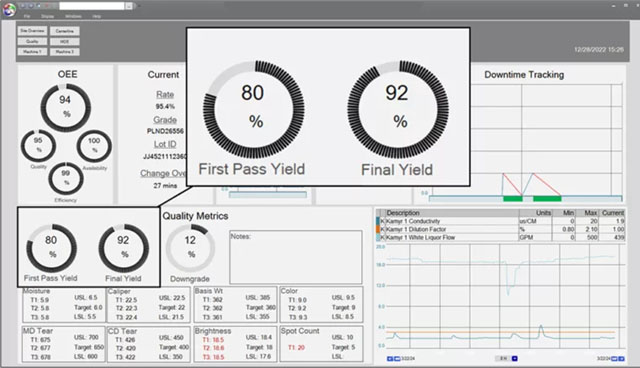Viewport: 640px width, 368px height.
Task: Click the Quality Metrics heading
Action: tap(196, 216)
